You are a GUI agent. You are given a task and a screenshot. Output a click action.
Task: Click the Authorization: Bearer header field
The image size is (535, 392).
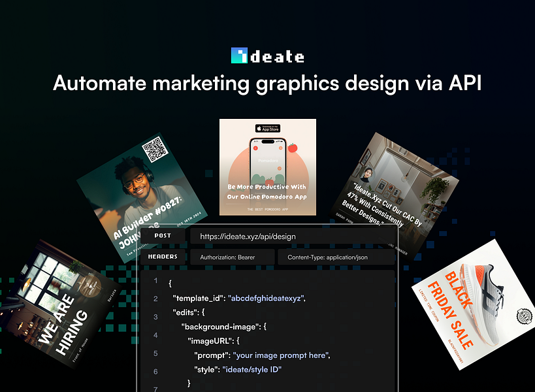pyautogui.click(x=233, y=257)
